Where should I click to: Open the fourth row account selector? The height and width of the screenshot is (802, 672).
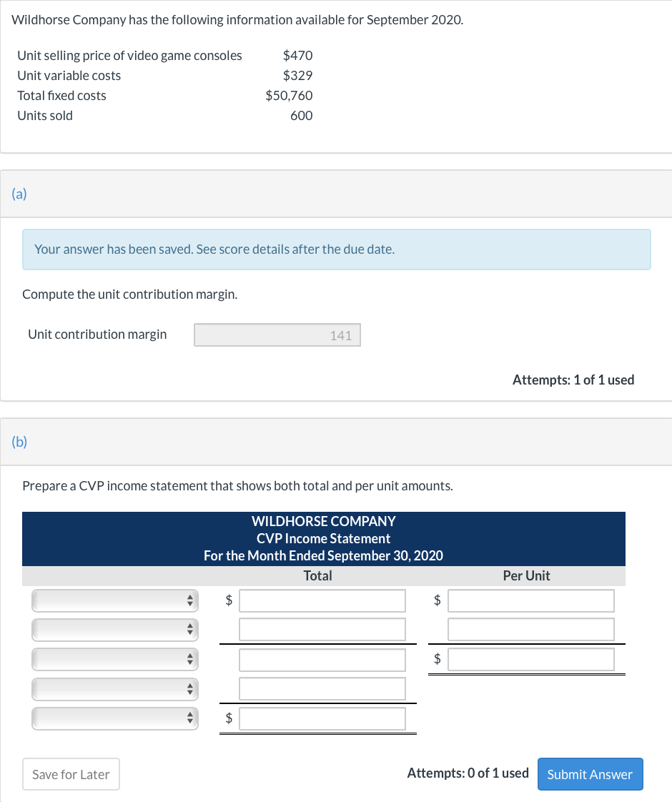(114, 689)
